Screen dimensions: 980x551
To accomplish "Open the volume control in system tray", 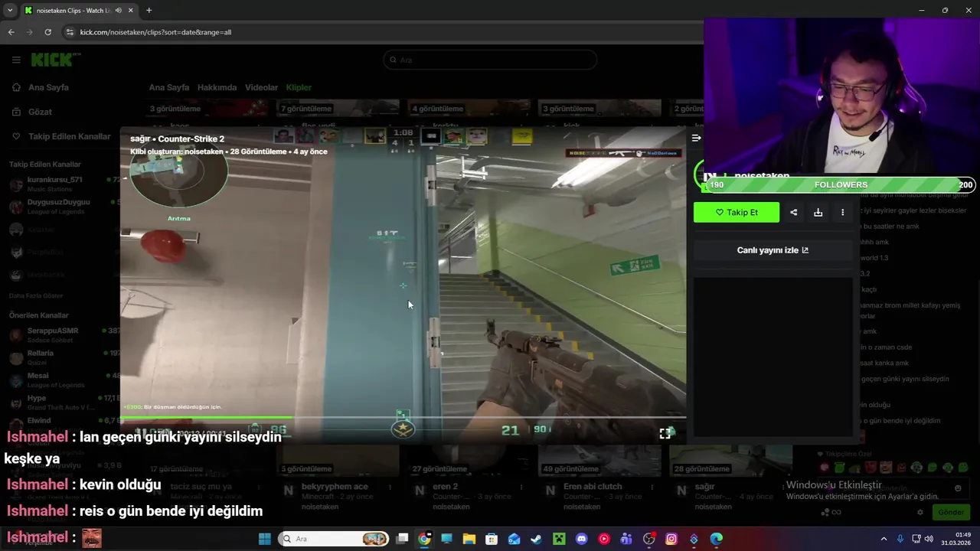I will tap(929, 539).
